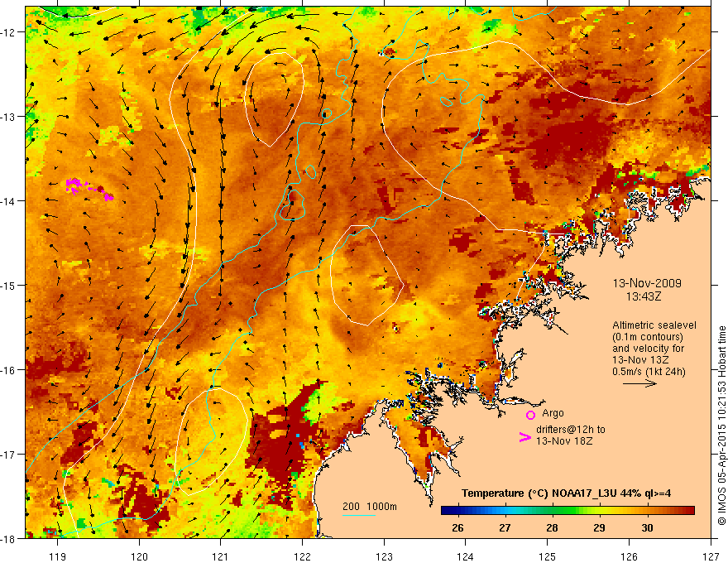Click longitude axis label 124

pyautogui.click(x=466, y=556)
